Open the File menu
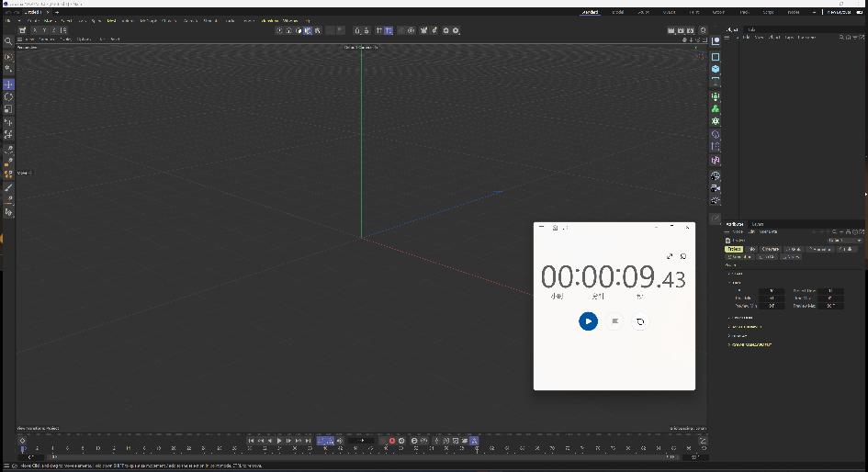Image resolution: width=868 pixels, height=472 pixels. 8,20
